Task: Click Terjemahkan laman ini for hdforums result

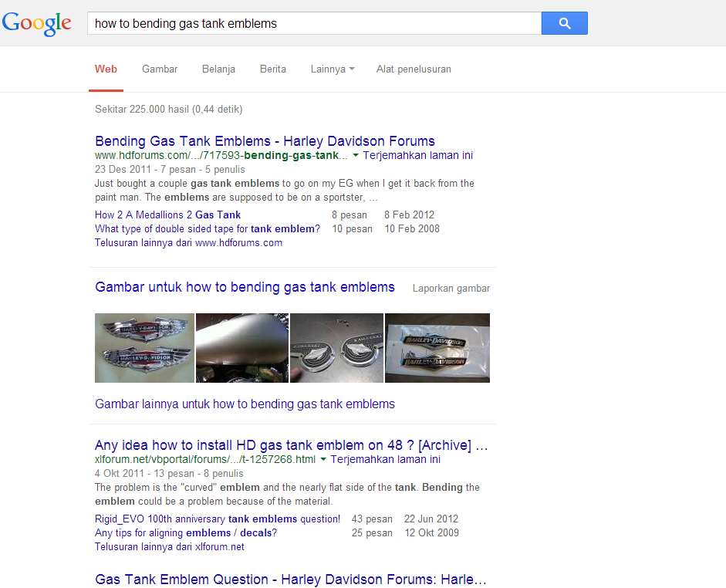Action: (417, 155)
